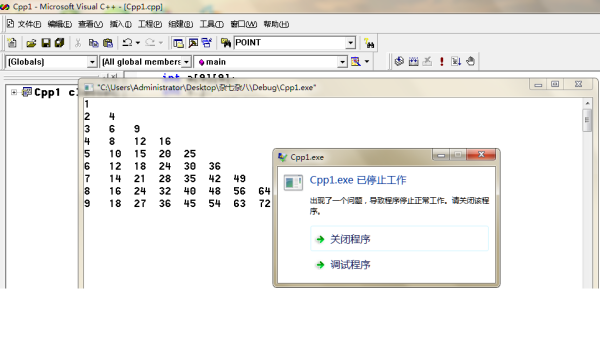
Task: Click the Copy toolbar icon
Action: tap(93, 43)
